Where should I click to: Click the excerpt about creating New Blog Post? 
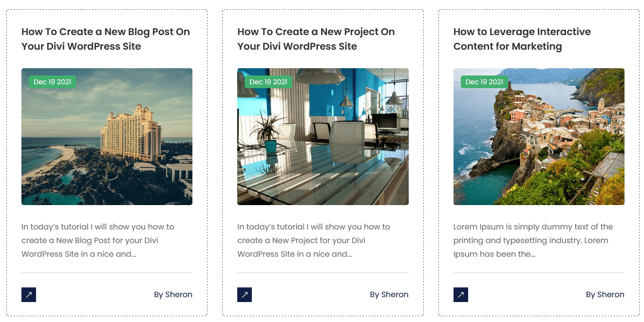coord(97,240)
